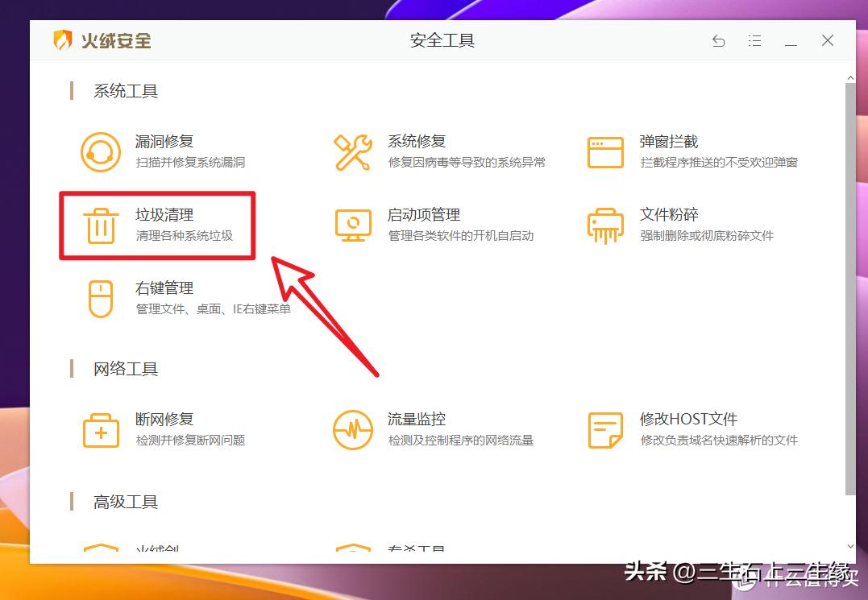Viewport: 868px width, 600px height.
Task: Open the 漏洞修复 vulnerability repair tool icon
Action: [x=100, y=151]
